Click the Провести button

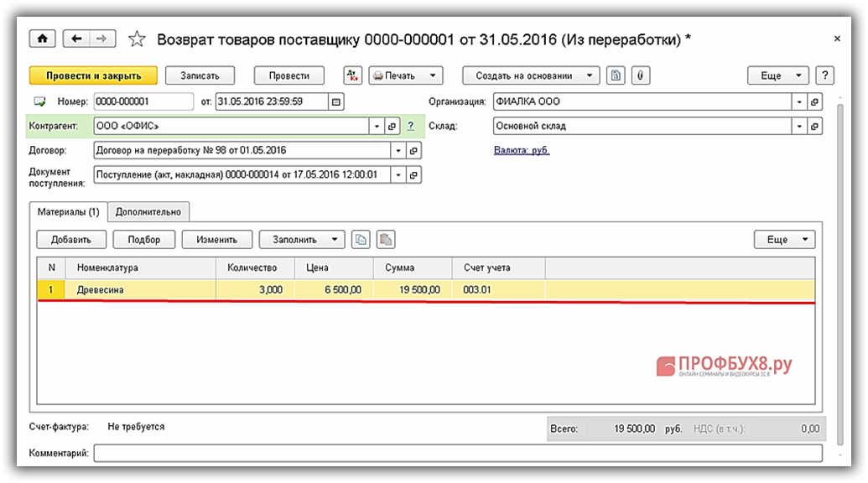pos(289,75)
